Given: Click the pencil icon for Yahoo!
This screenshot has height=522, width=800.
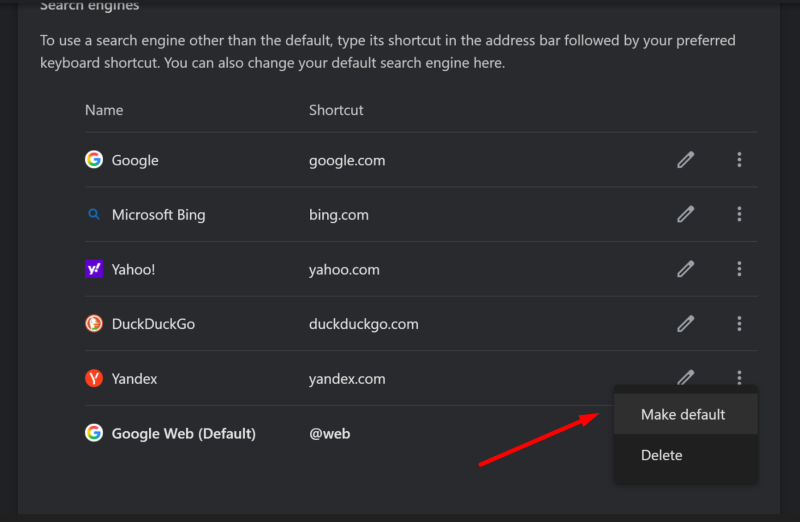Looking at the screenshot, I should click(x=685, y=269).
